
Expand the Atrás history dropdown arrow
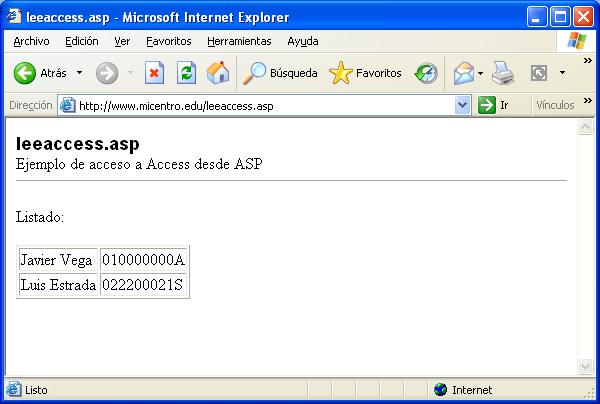(x=79, y=73)
